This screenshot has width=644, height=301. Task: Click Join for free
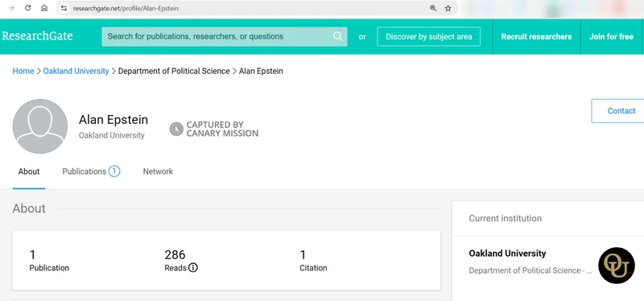(x=611, y=36)
